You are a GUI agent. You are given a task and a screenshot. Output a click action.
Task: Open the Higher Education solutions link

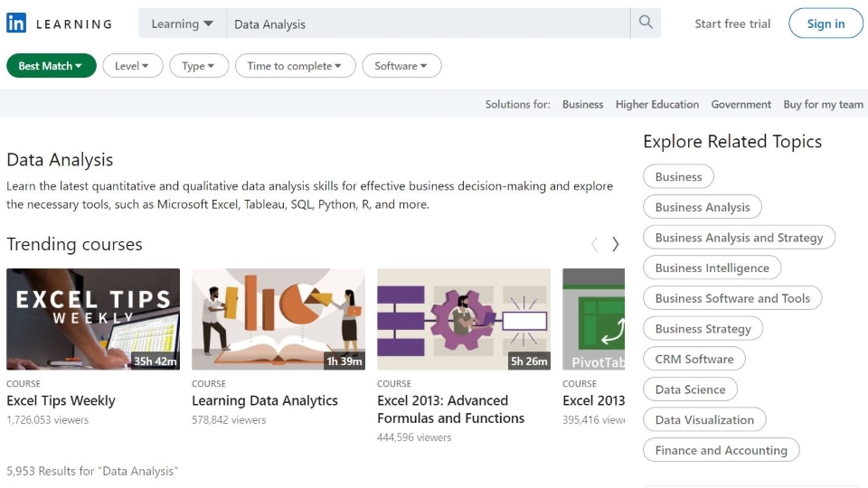(657, 104)
